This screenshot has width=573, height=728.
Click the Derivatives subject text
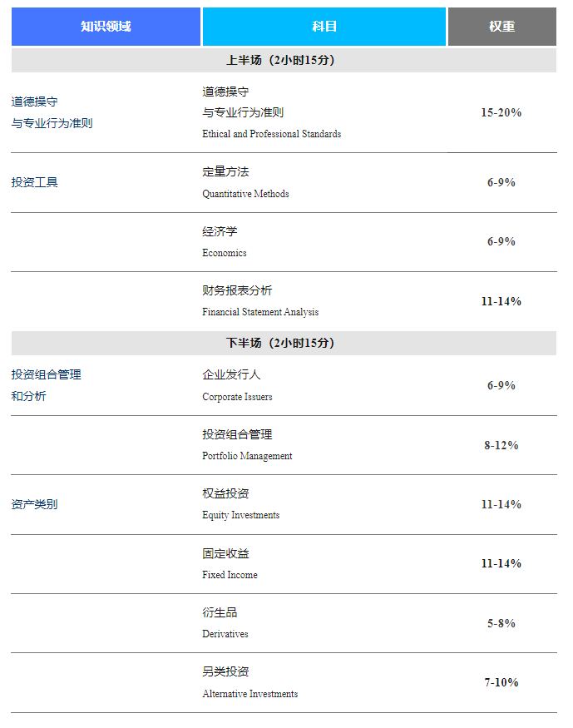[225, 634]
